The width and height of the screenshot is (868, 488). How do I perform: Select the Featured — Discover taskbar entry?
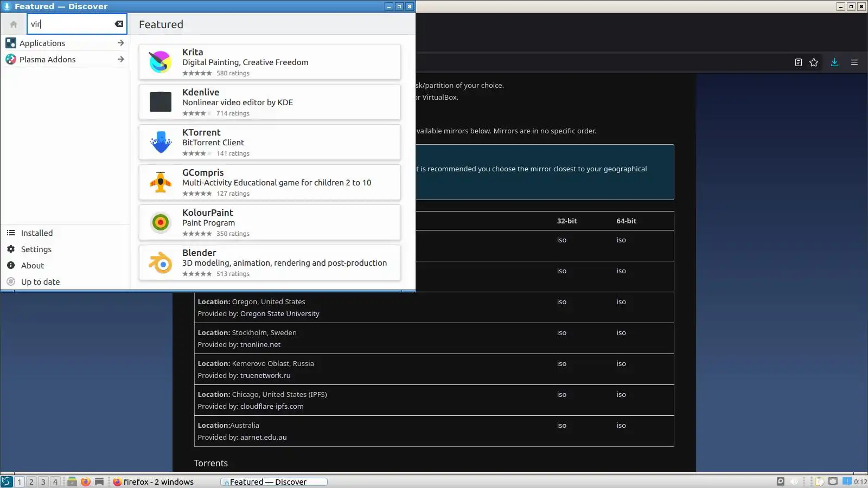pos(274,481)
